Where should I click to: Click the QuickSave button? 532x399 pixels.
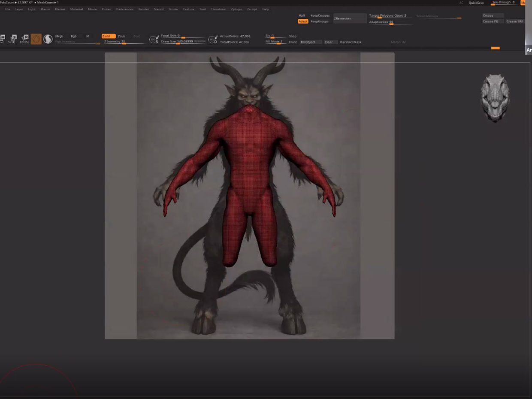[476, 3]
